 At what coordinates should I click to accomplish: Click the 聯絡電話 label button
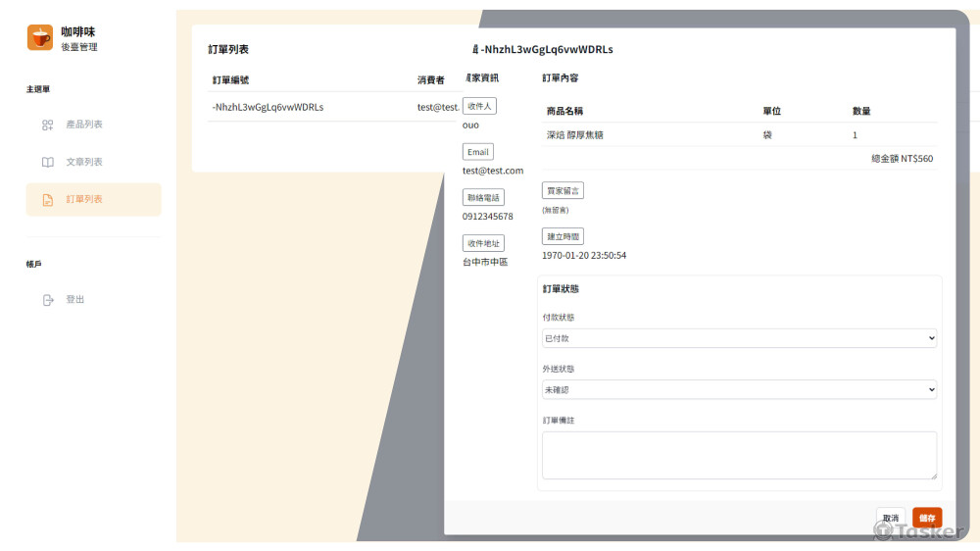[483, 197]
